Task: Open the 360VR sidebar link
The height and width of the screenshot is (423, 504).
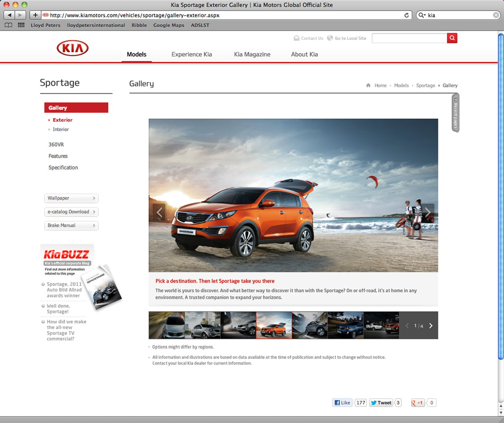Action: 56,145
